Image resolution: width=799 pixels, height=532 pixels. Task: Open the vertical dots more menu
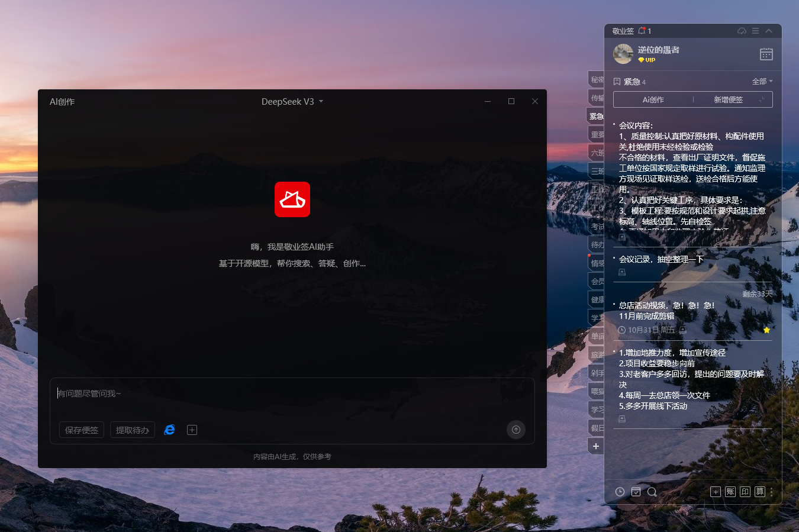772,492
